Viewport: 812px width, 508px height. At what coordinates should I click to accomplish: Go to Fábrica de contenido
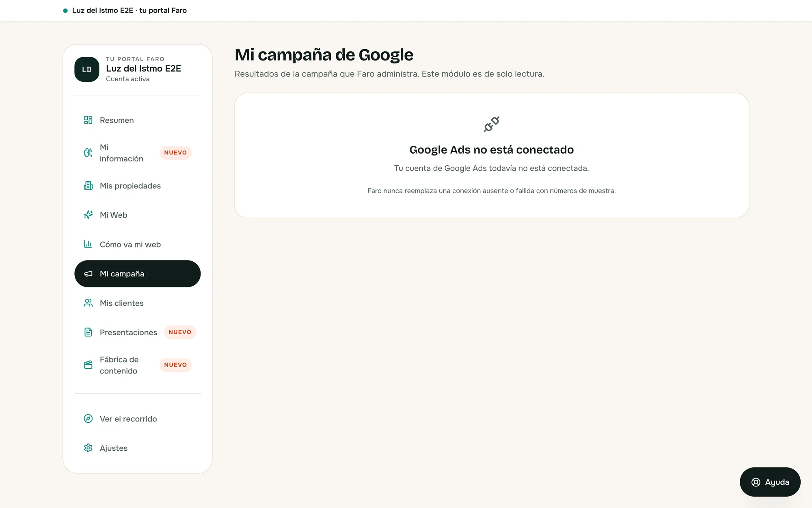(138, 365)
